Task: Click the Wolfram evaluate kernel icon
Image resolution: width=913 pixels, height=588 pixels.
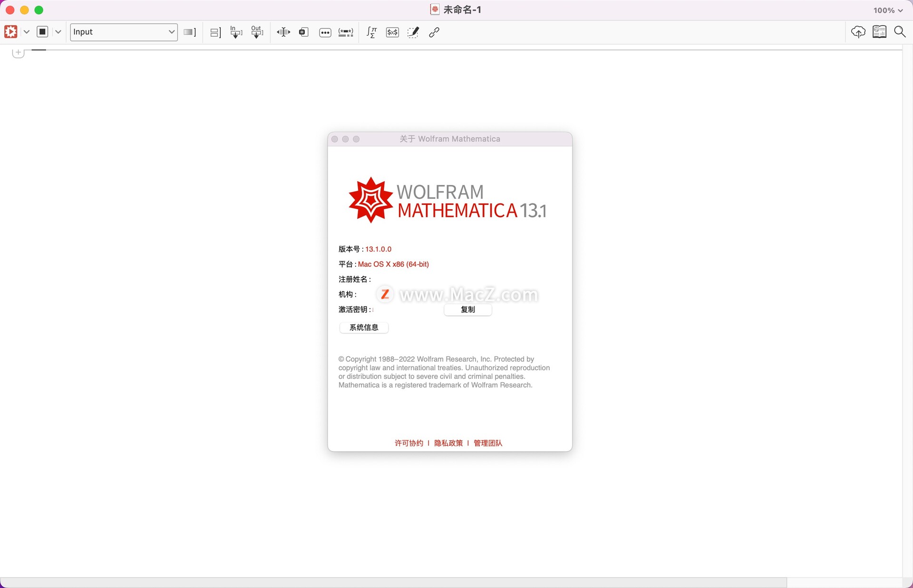Action: pyautogui.click(x=11, y=32)
